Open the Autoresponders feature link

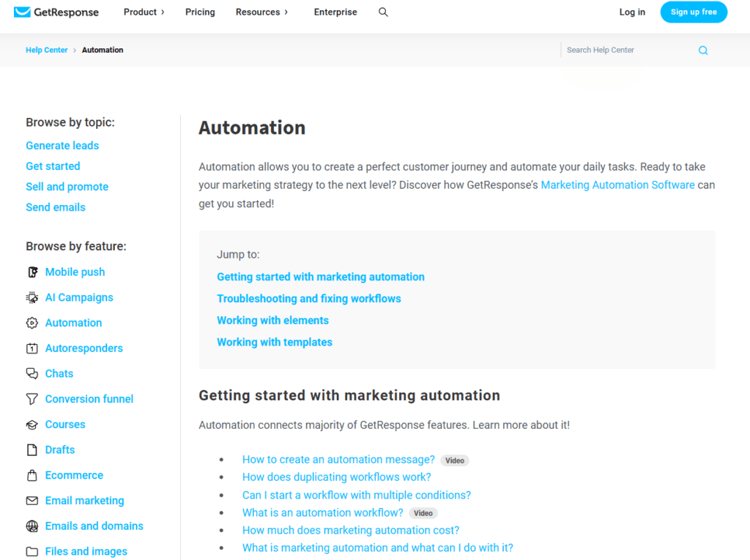coord(84,348)
